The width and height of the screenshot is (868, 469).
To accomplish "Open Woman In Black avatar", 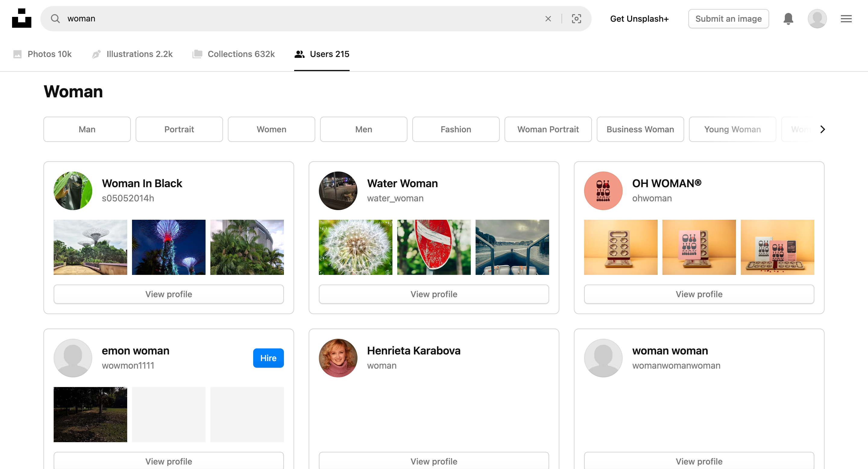I will (73, 191).
